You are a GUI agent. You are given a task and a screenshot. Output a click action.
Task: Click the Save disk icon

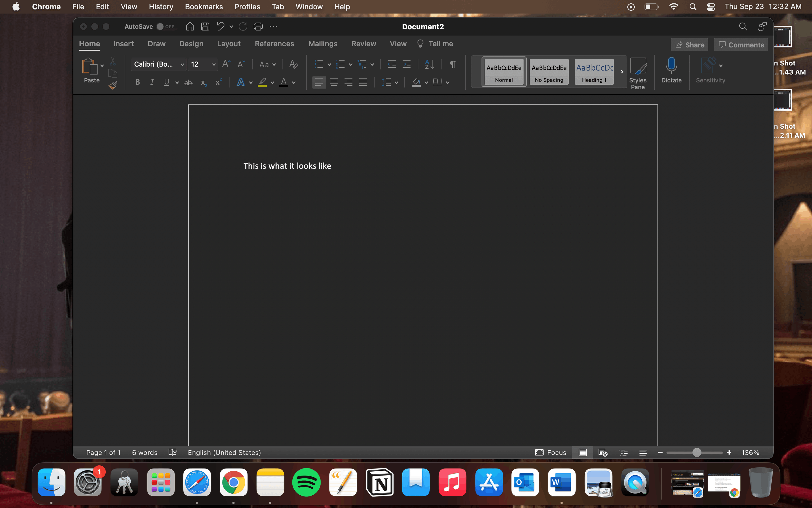205,27
